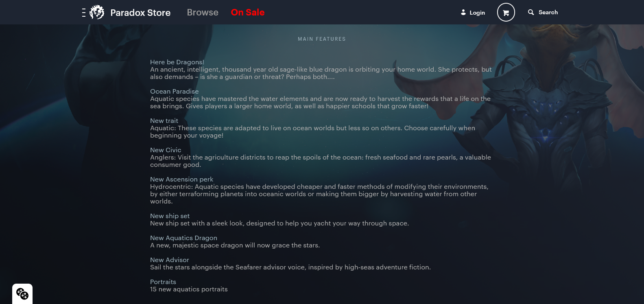Click the Login text link
Viewport: 644px width, 304px height.
tap(477, 13)
